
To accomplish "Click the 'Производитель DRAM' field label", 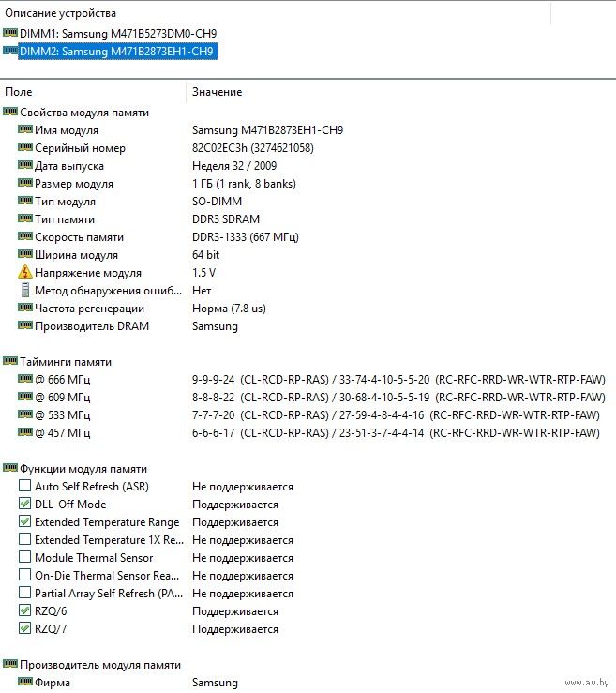I will click(x=92, y=326).
